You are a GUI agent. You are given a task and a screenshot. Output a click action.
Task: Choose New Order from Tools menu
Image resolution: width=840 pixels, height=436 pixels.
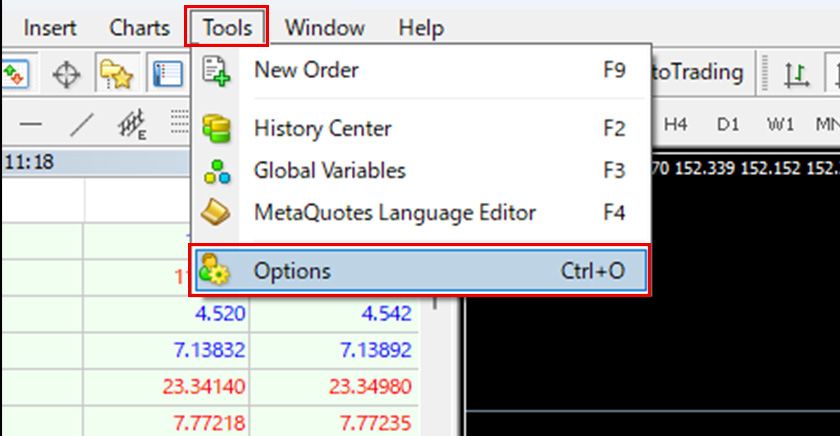(306, 70)
